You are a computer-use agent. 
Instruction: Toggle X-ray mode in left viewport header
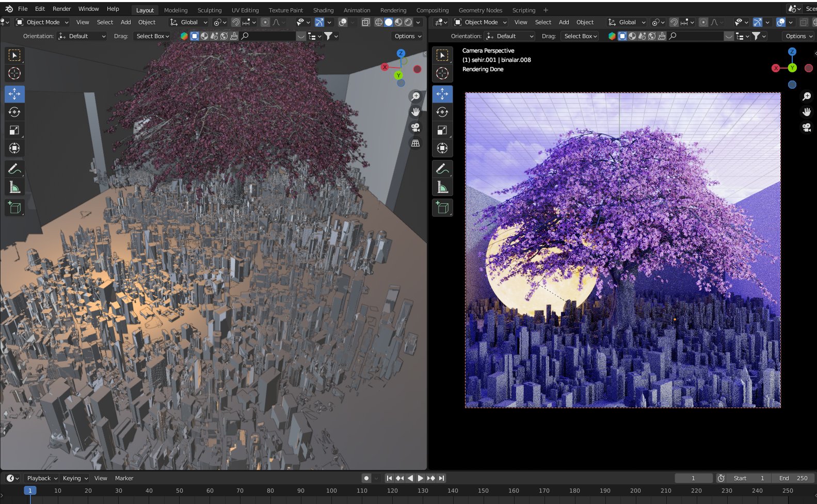click(366, 22)
